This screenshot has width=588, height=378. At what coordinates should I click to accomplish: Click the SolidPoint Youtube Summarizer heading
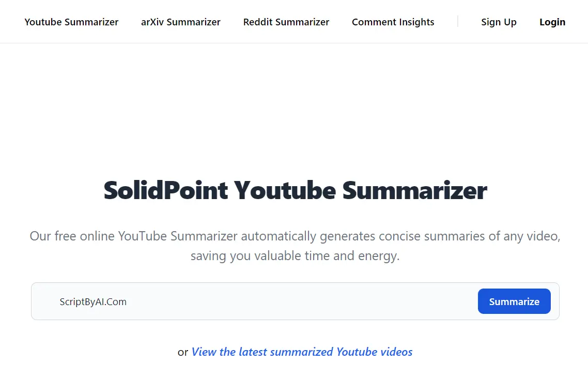click(295, 190)
